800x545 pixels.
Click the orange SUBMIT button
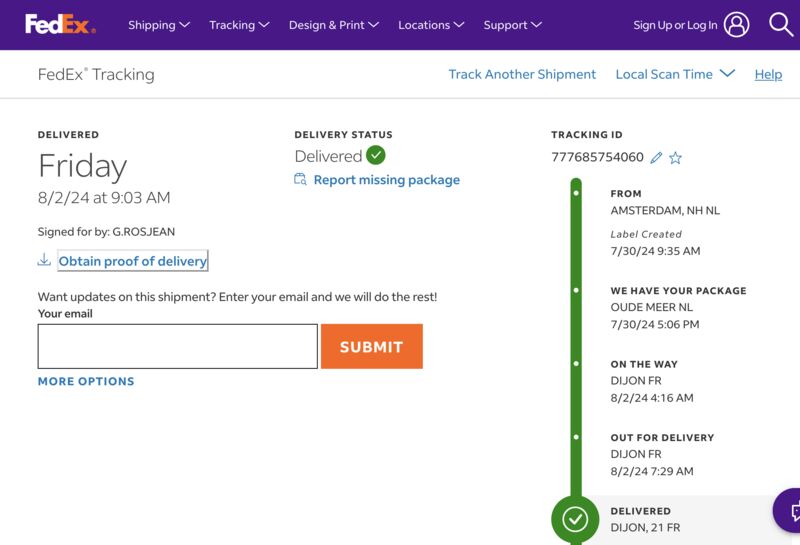pyautogui.click(x=371, y=346)
